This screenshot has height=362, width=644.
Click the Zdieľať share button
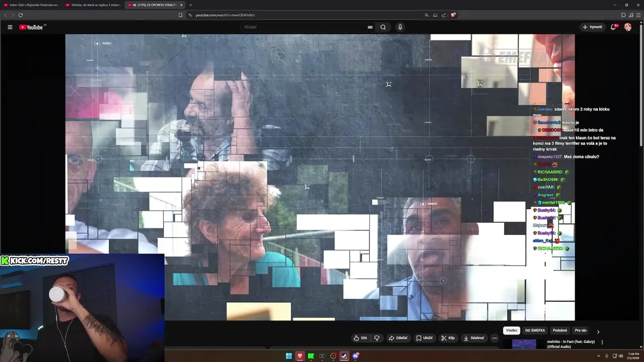click(398, 338)
